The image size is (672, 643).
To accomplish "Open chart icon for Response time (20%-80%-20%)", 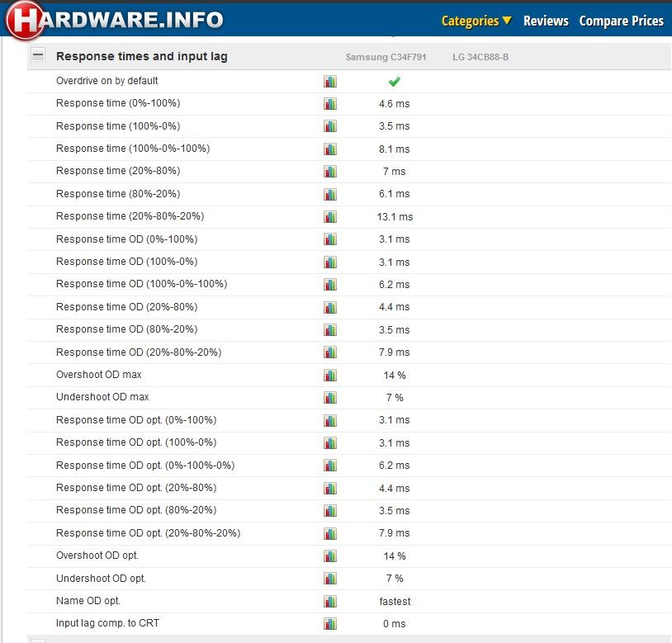I will point(330,217).
